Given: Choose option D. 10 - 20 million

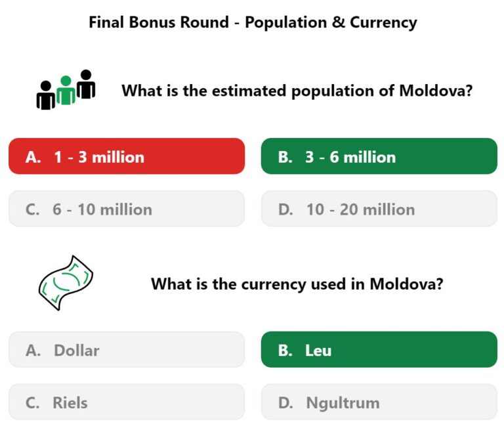Looking at the screenshot, I should point(379,209).
